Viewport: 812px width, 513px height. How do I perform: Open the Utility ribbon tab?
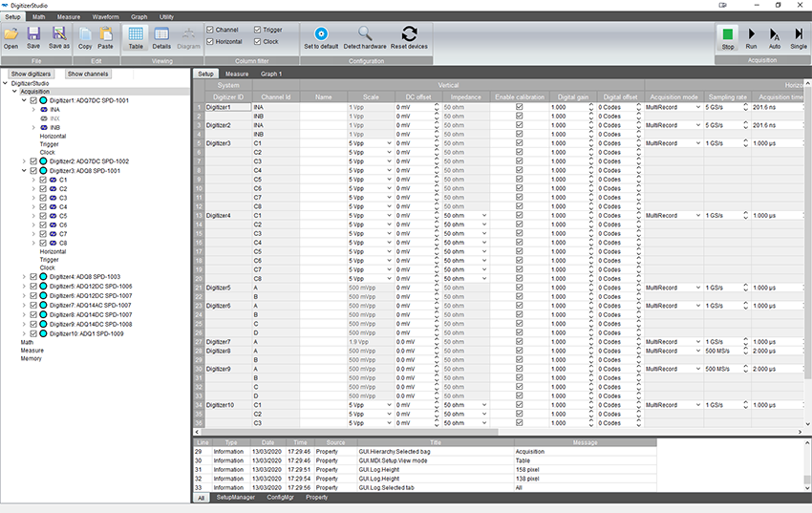(166, 17)
